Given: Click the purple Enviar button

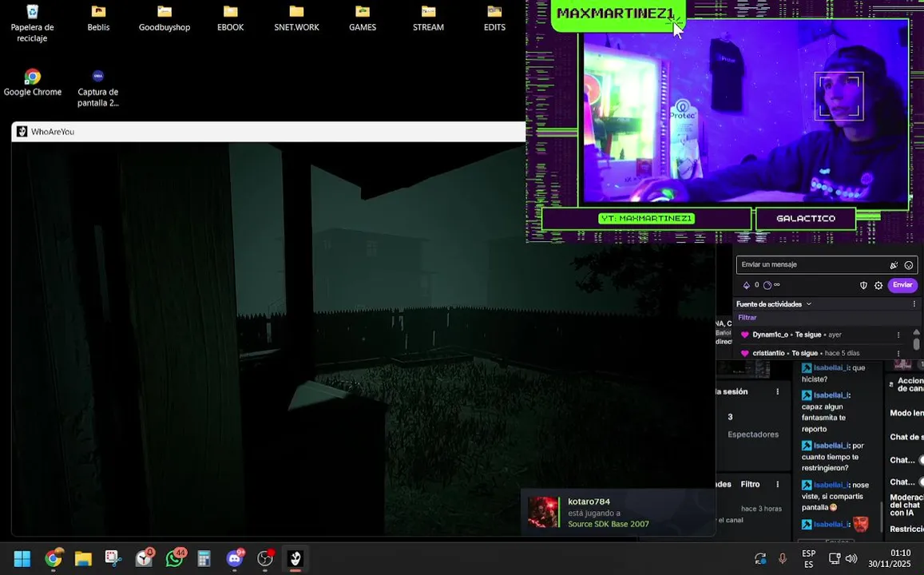Looking at the screenshot, I should click(x=902, y=285).
